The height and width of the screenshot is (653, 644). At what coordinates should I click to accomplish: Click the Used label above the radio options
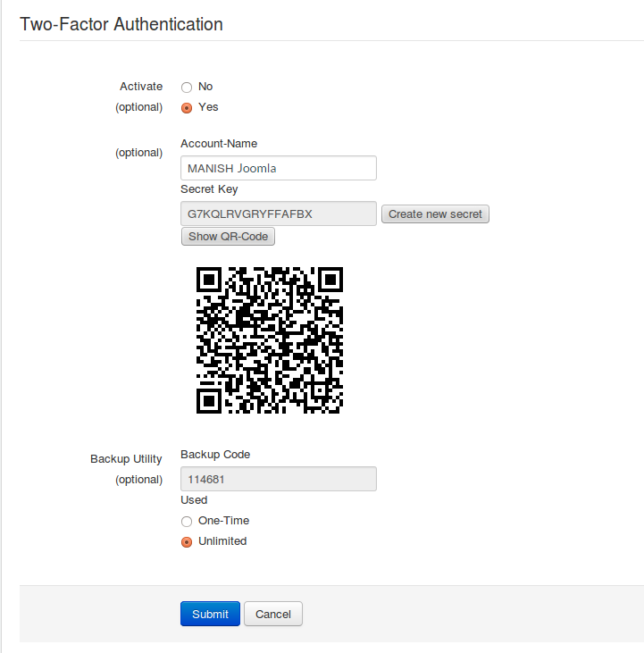coord(194,499)
